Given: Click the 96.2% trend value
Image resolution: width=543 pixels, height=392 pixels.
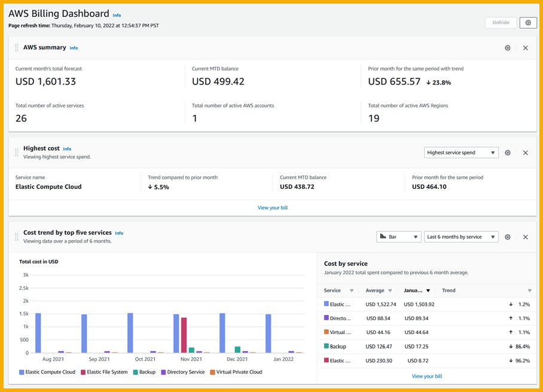Looking at the screenshot, I should click(x=522, y=360).
